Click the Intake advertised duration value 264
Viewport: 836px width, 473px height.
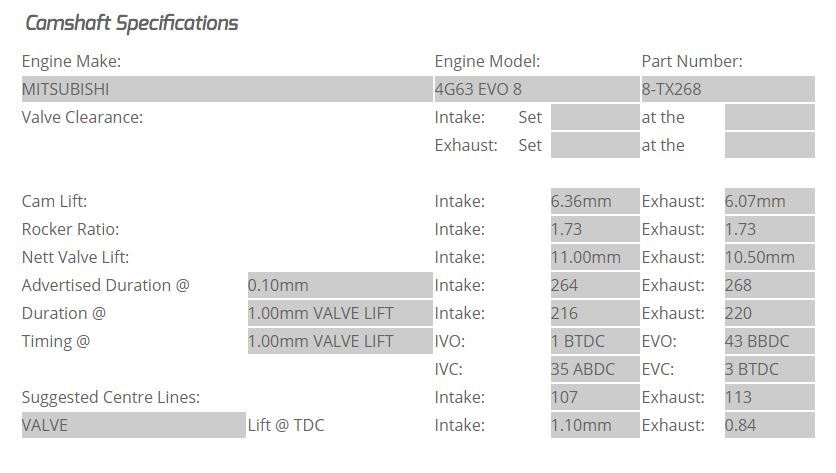pyautogui.click(x=595, y=285)
